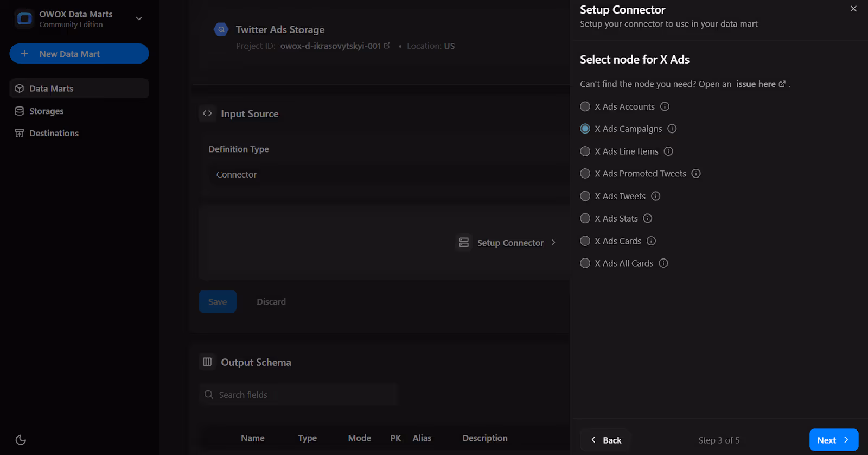Click the chevron next to Setup Connector
The width and height of the screenshot is (868, 455).
pos(553,243)
